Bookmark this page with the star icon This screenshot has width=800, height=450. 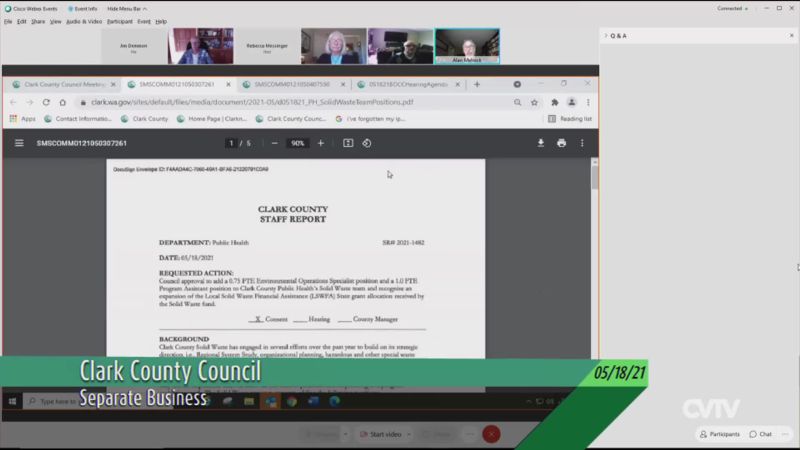pyautogui.click(x=535, y=102)
